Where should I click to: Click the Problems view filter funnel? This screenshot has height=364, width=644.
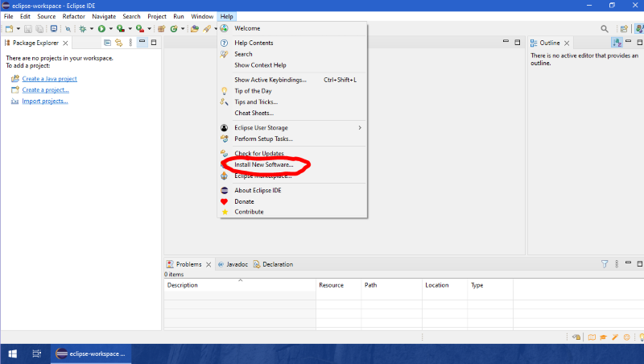605,264
